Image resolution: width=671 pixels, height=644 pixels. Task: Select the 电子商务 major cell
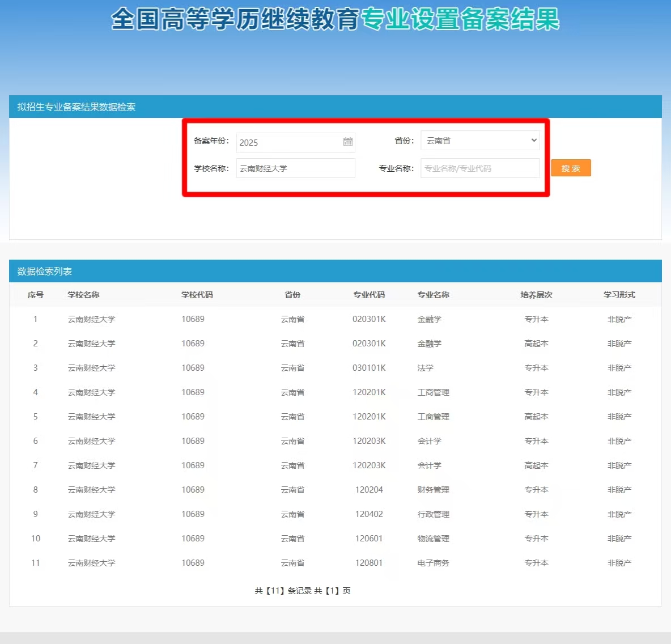[x=434, y=563]
